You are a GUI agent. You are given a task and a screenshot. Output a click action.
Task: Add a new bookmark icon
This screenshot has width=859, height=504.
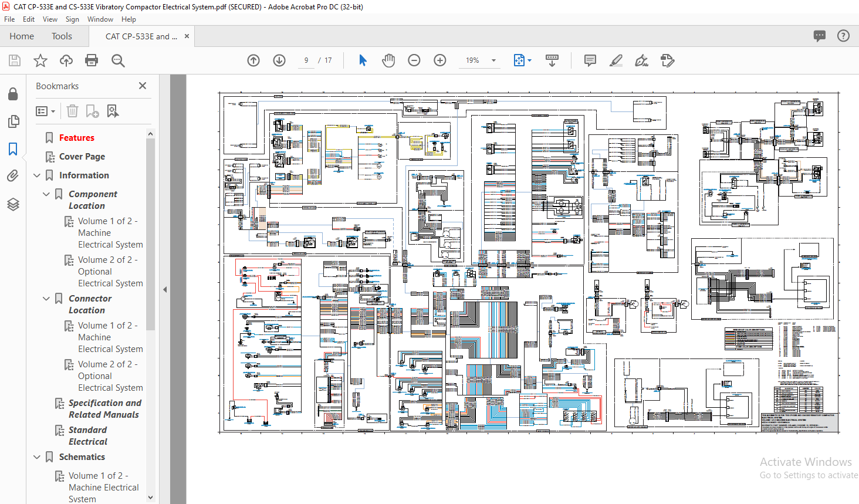pyautogui.click(x=93, y=111)
